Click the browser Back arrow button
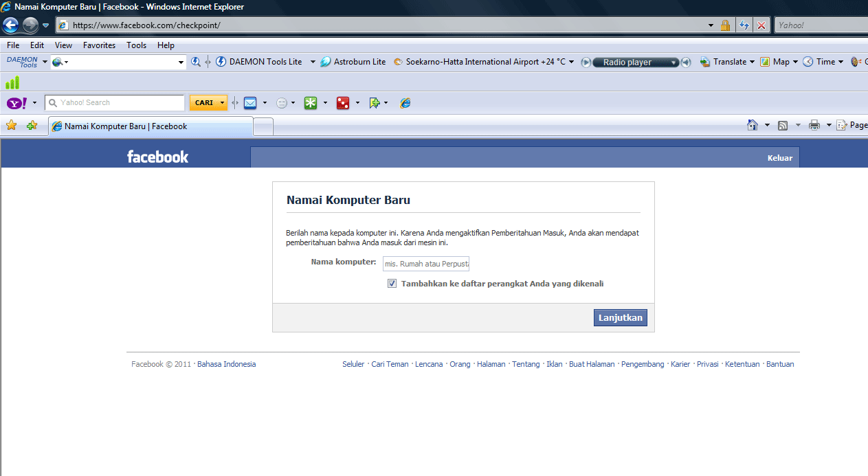This screenshot has width=868, height=476. pyautogui.click(x=10, y=25)
